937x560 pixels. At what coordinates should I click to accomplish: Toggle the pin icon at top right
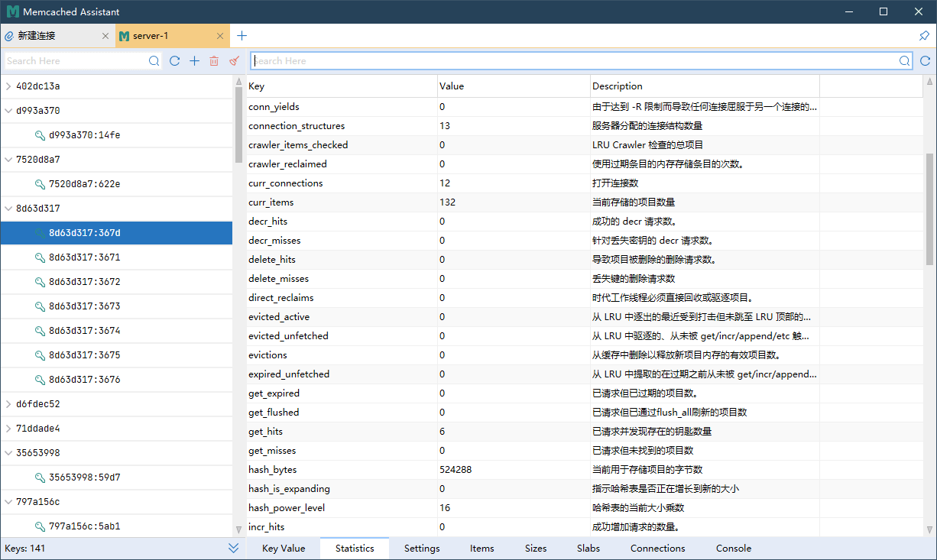pyautogui.click(x=924, y=36)
